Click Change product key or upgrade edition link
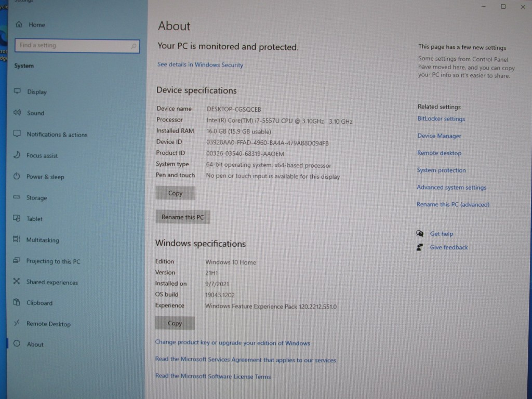Image resolution: width=532 pixels, height=399 pixels. point(232,343)
